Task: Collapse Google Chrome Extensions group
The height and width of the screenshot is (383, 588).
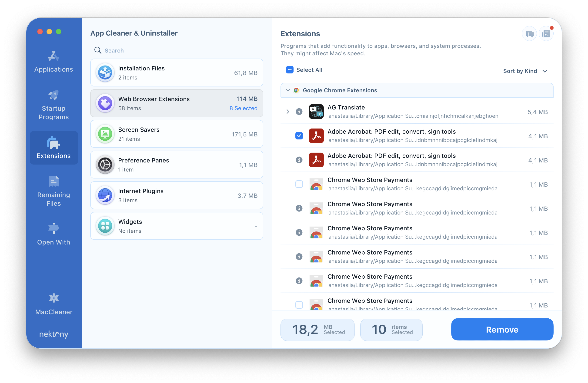Action: 288,90
